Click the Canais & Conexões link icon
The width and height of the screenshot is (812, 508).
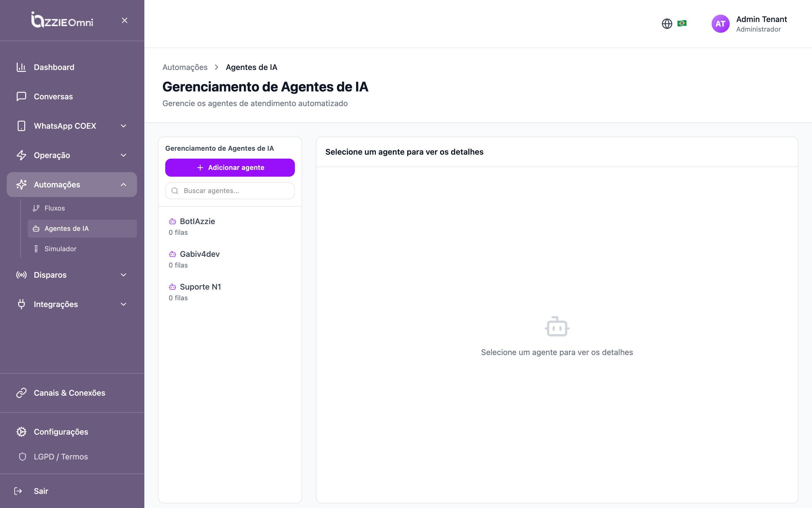point(21,393)
